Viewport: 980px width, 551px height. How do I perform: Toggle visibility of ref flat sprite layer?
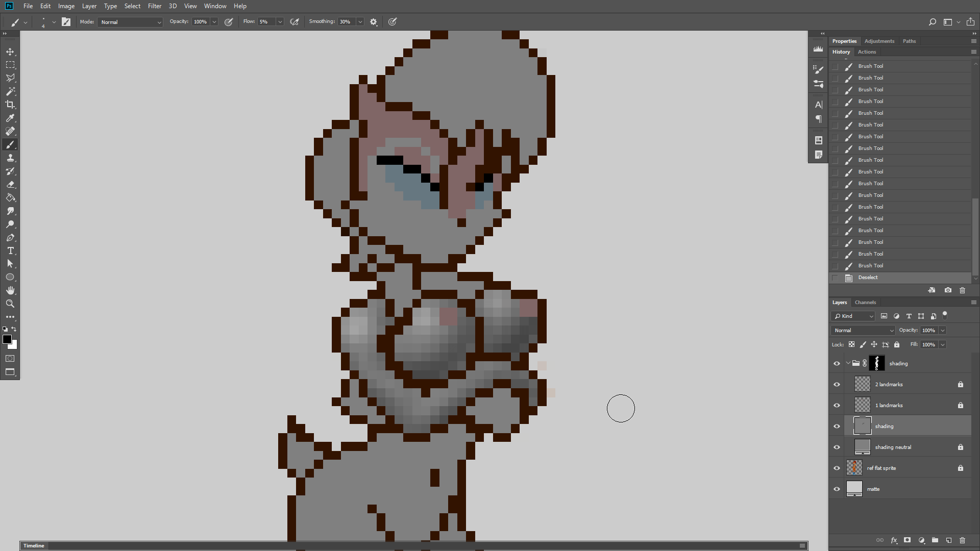pos(837,468)
